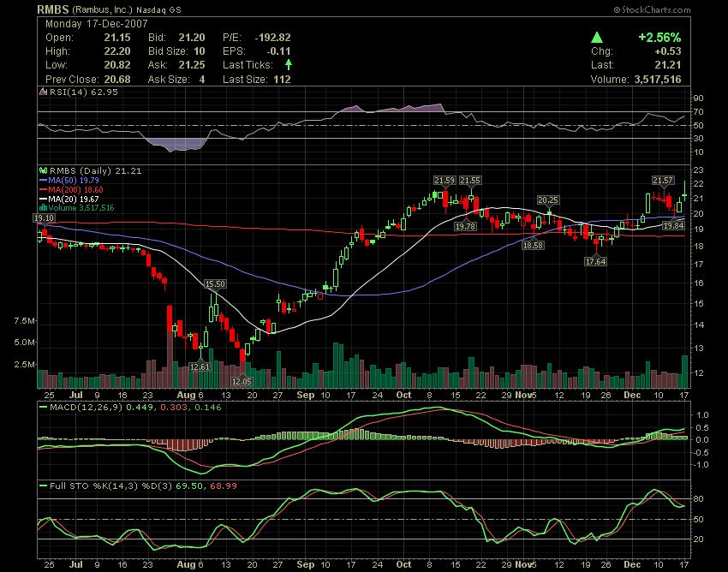Viewport: 728px width, 572px height.
Task: Click the 21.59 high price label
Action: point(445,180)
